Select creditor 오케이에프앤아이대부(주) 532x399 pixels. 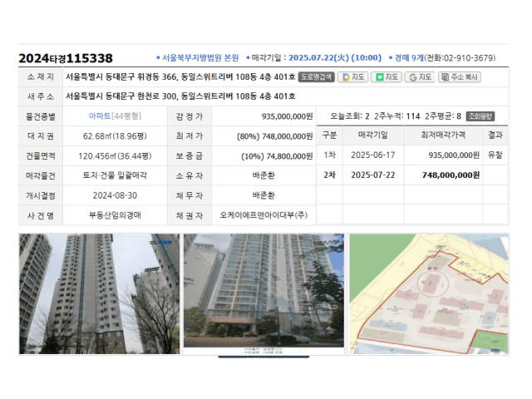[264, 215]
